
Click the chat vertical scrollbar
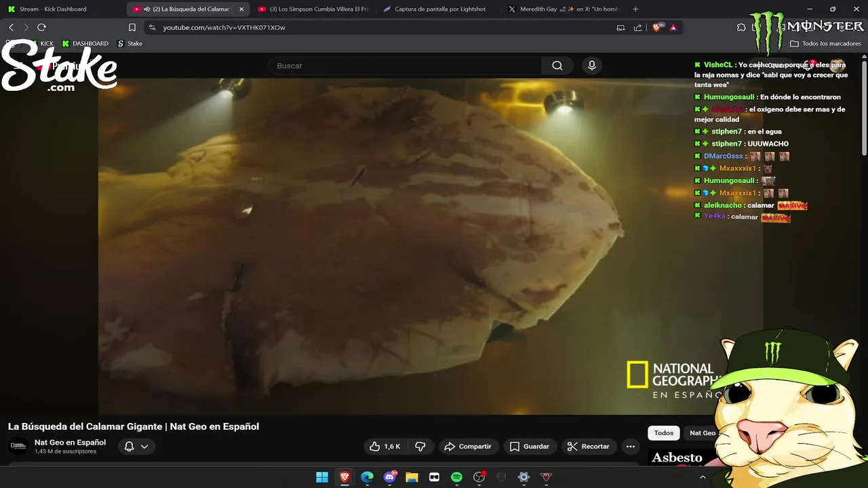point(864,108)
